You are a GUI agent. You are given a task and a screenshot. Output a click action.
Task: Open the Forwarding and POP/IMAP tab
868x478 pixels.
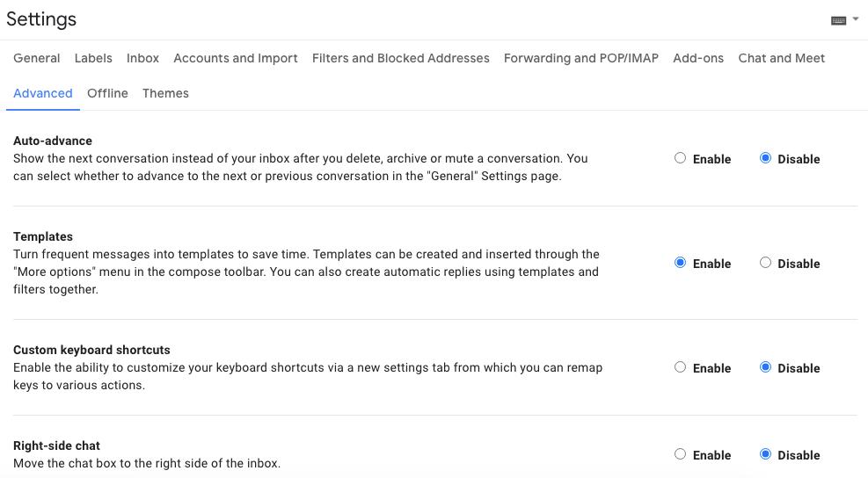click(581, 58)
